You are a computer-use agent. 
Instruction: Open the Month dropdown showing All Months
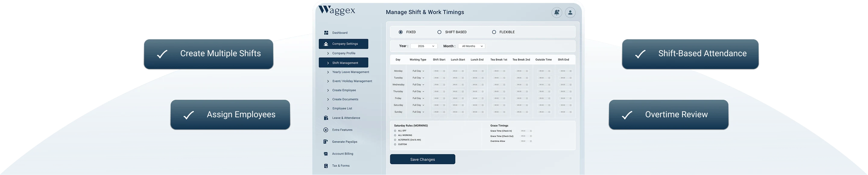(x=472, y=46)
